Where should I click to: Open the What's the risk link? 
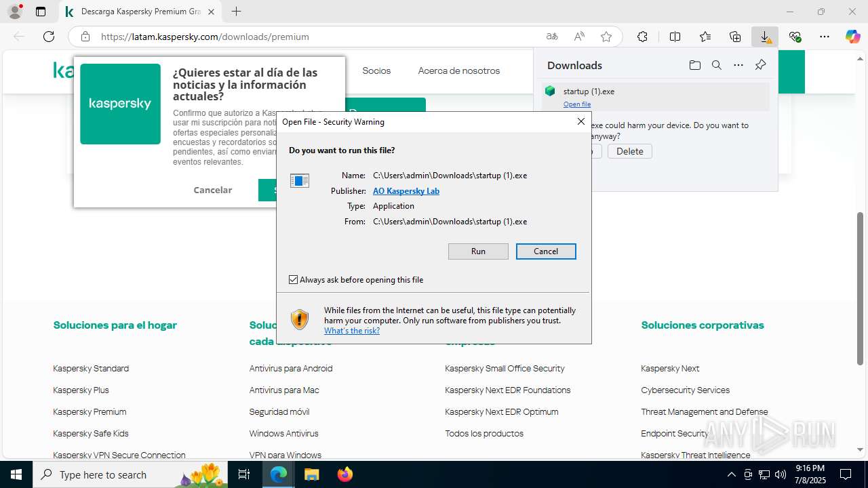352,331
